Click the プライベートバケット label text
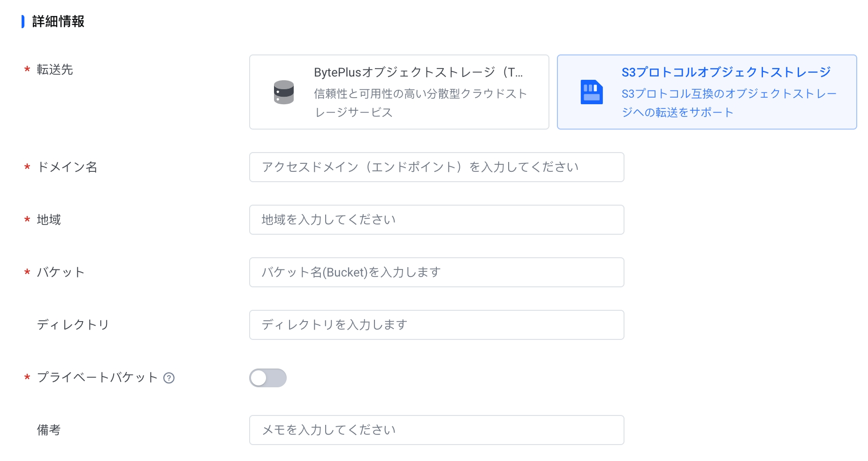The width and height of the screenshot is (868, 461). pos(97,377)
